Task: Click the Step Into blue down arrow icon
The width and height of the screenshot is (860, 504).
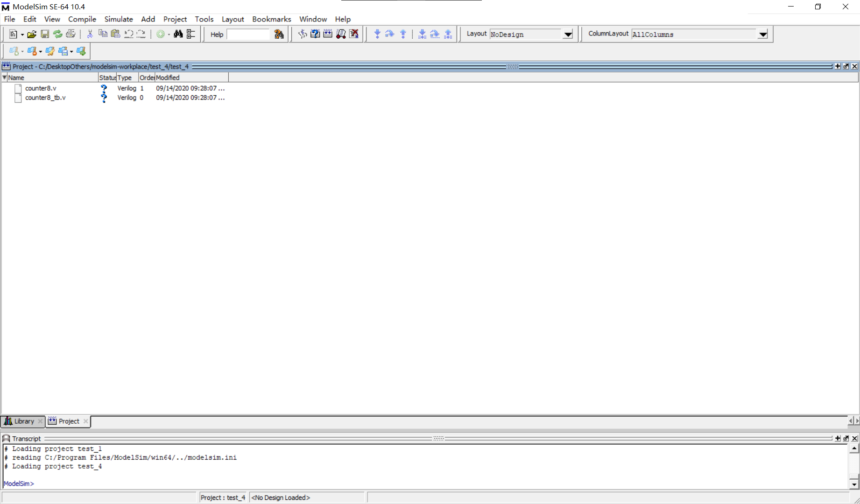Action: coord(377,34)
